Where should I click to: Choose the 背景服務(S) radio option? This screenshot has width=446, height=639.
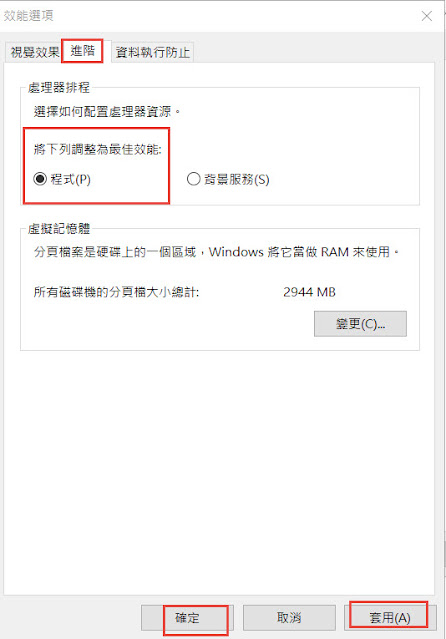click(193, 179)
